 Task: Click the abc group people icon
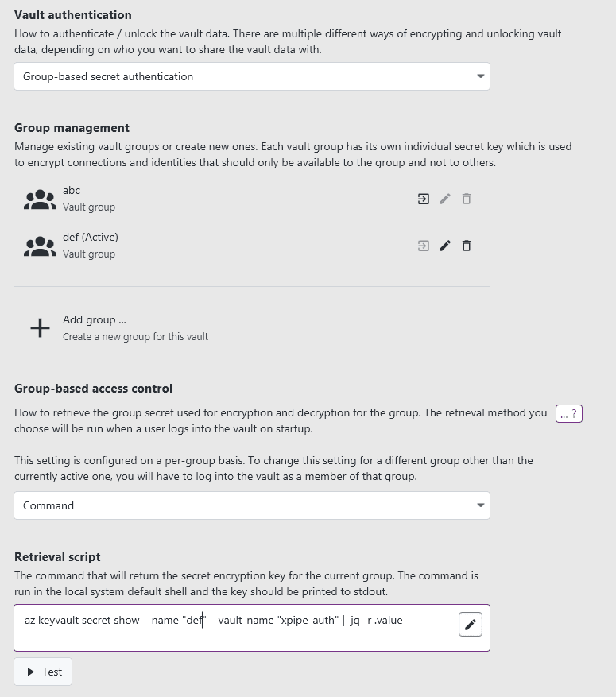tap(40, 199)
